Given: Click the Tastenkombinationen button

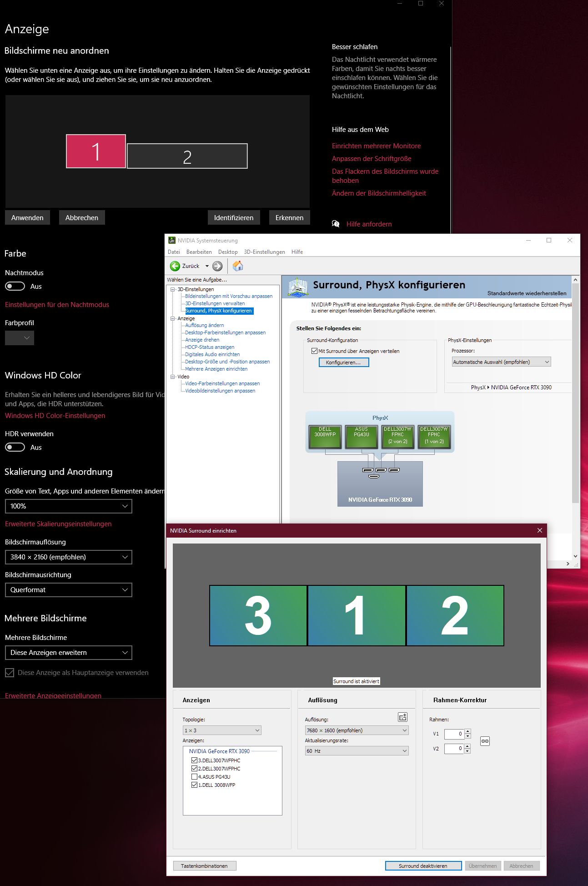Looking at the screenshot, I should pos(205,866).
